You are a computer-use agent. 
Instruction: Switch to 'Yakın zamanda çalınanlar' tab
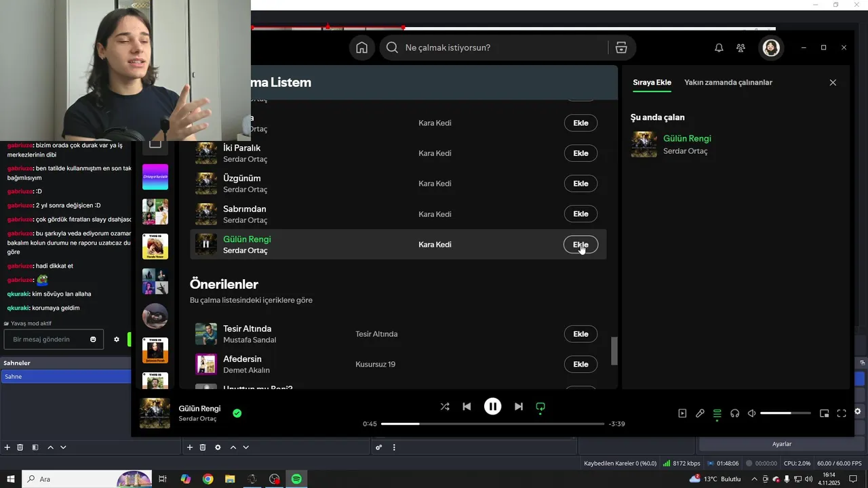coord(728,83)
